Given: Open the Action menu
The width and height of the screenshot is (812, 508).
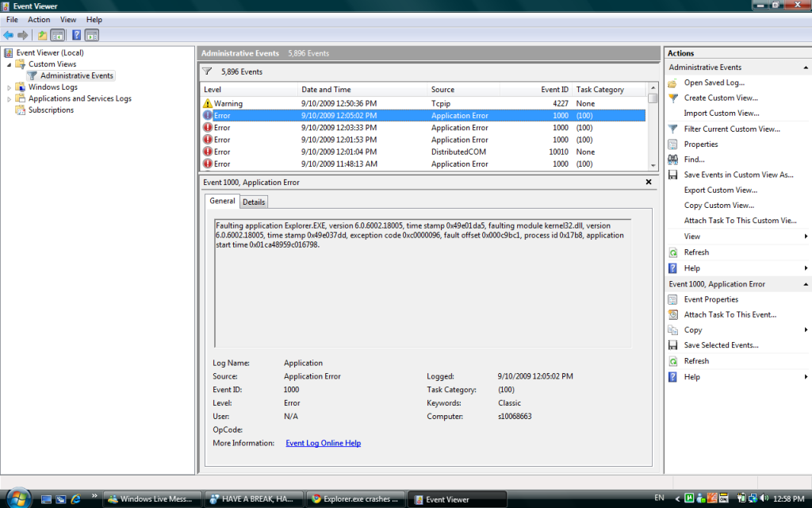Looking at the screenshot, I should (x=39, y=19).
